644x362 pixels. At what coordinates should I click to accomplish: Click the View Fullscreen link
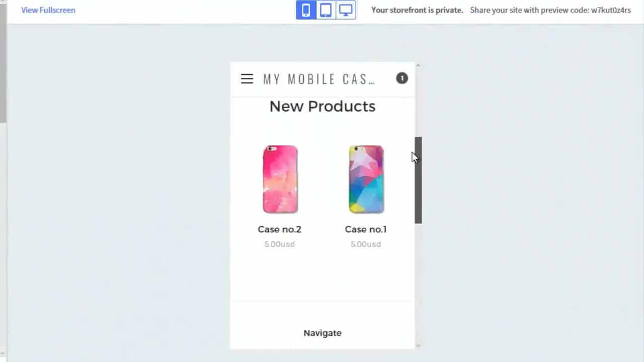(48, 10)
